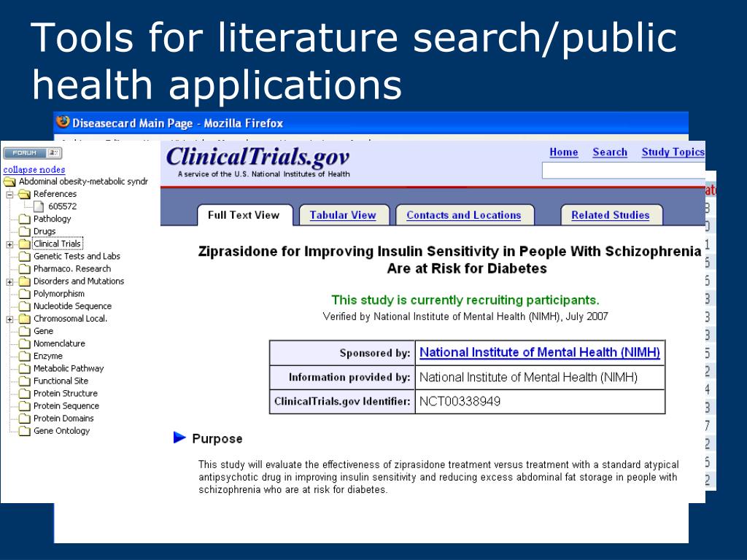Viewport: 747px width, 560px height.
Task: Select the Pathology tree label
Action: 52,219
